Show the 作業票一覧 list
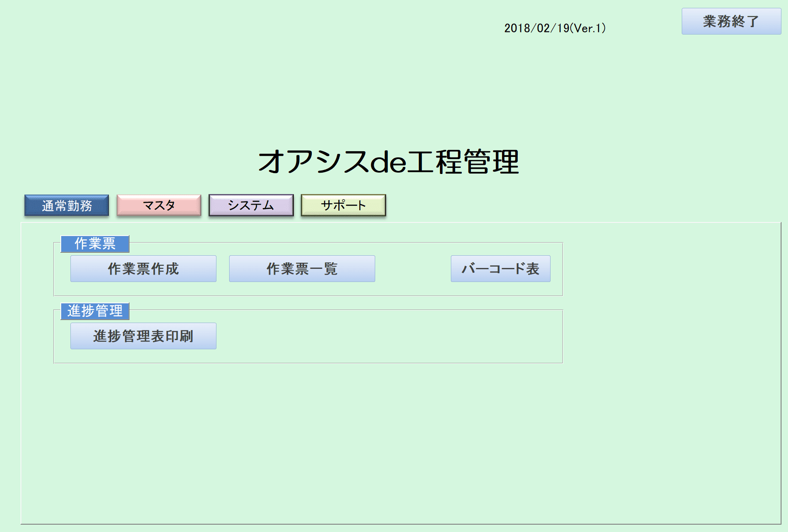This screenshot has width=788, height=532. [302, 268]
